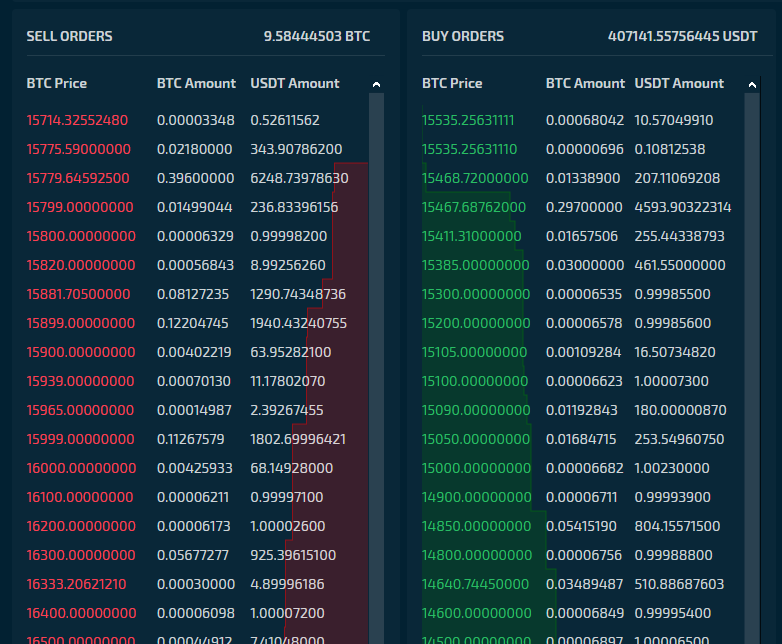The width and height of the screenshot is (782, 644).
Task: Click the sell orders scroll-up arrow
Action: pos(377,85)
